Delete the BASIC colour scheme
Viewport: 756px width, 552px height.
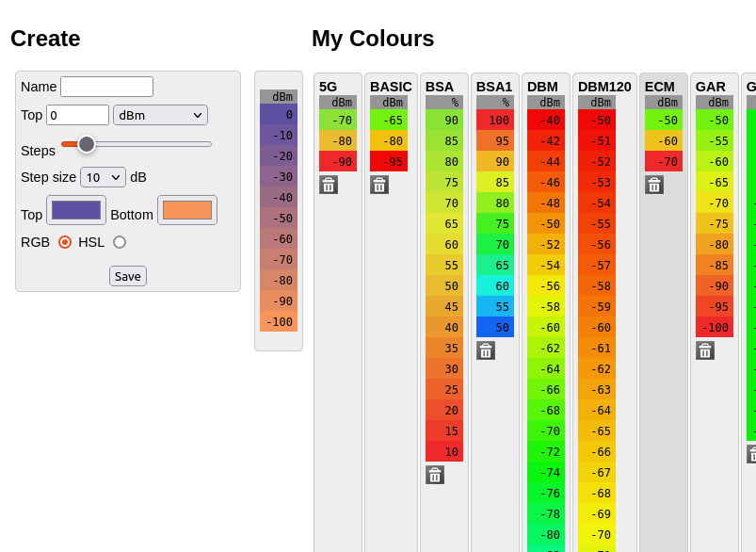tap(379, 185)
